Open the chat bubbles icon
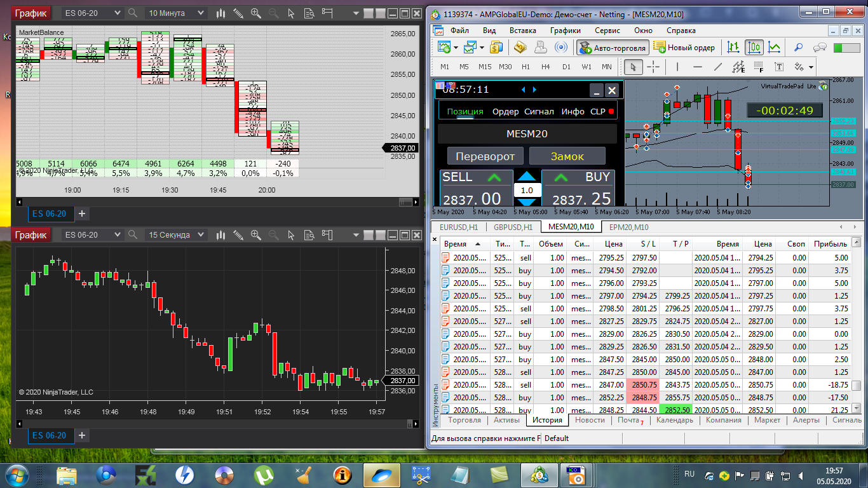The height and width of the screenshot is (488, 868). pyautogui.click(x=820, y=47)
